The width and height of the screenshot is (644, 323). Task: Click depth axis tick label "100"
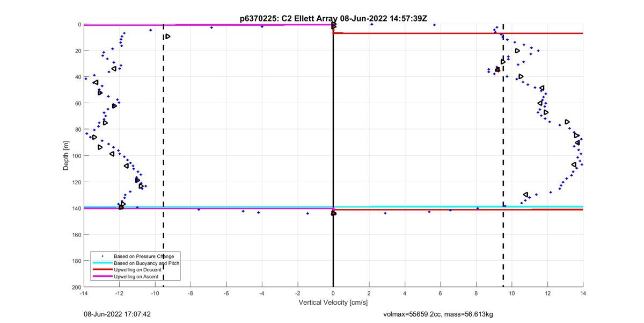coord(76,156)
